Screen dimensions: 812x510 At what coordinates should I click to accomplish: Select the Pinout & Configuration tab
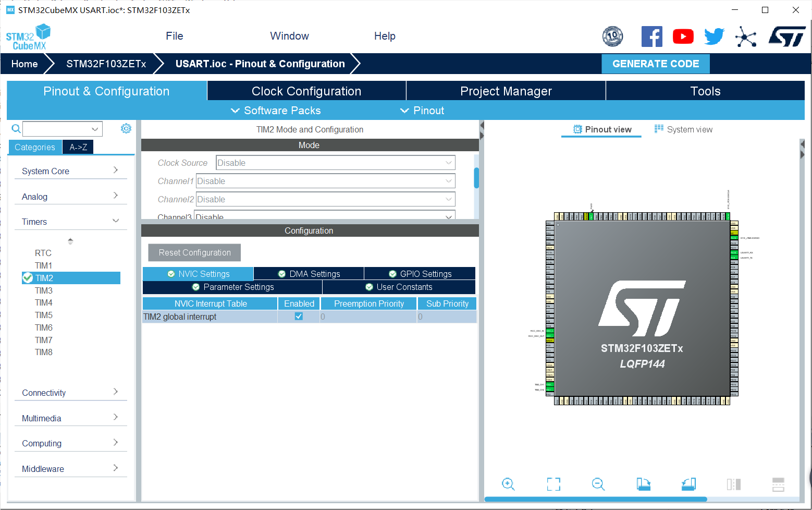click(107, 91)
